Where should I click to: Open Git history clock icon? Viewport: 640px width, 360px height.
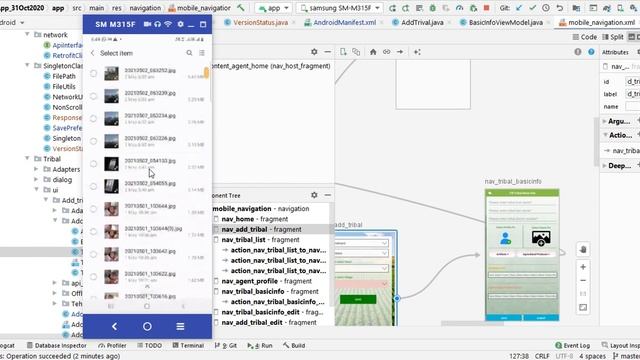coord(546,8)
